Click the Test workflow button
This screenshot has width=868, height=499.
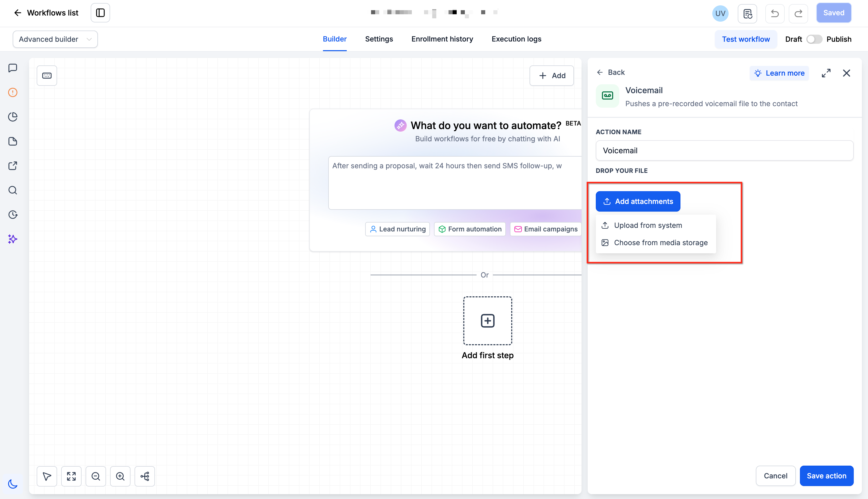point(746,39)
